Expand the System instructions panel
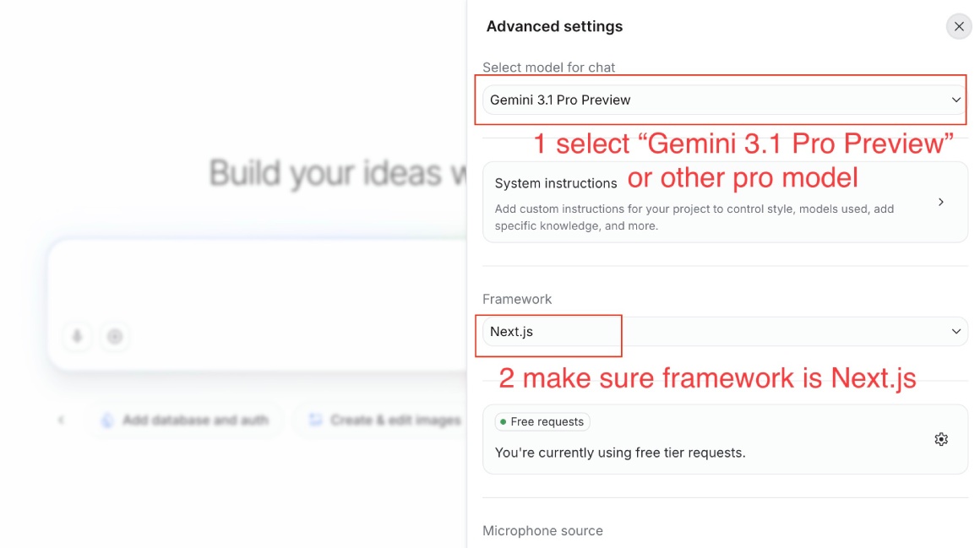This screenshot has width=980, height=548. [x=725, y=201]
